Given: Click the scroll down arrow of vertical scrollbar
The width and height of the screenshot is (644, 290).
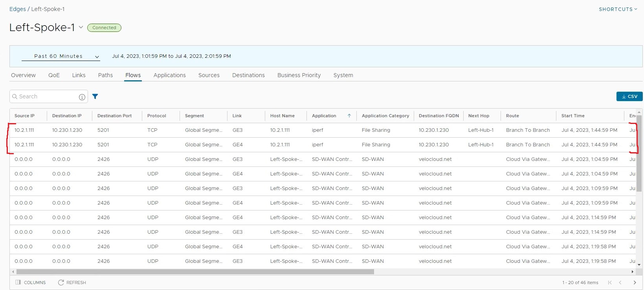Looking at the screenshot, I should pos(639,265).
